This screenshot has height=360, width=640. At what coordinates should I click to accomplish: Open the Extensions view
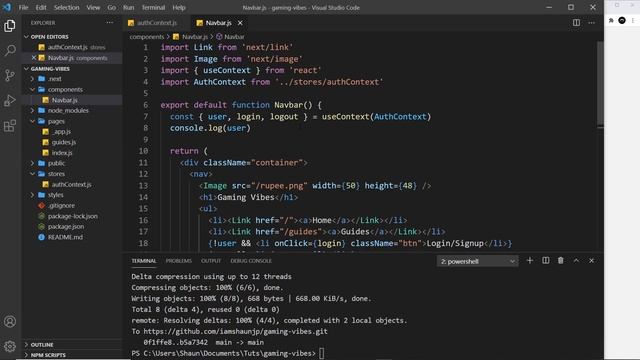pyautogui.click(x=10, y=126)
